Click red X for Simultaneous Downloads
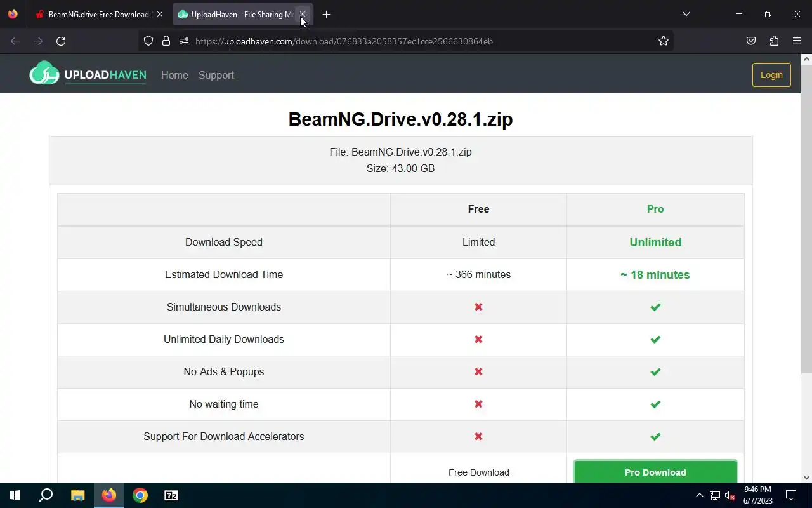812x508 pixels. [478, 307]
